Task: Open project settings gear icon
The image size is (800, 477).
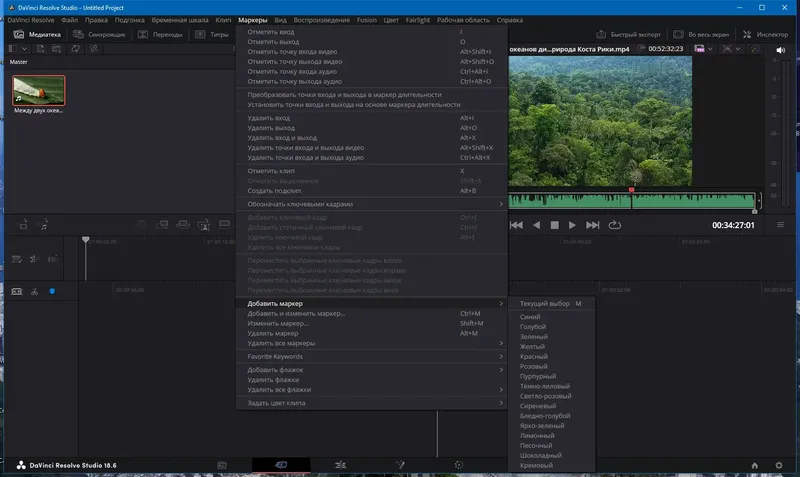Action: 781,465
